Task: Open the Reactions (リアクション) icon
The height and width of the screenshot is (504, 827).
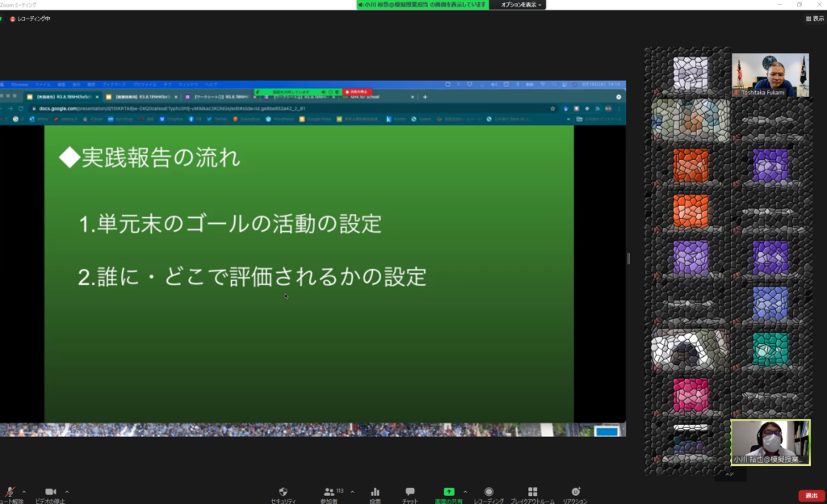Action: (575, 492)
